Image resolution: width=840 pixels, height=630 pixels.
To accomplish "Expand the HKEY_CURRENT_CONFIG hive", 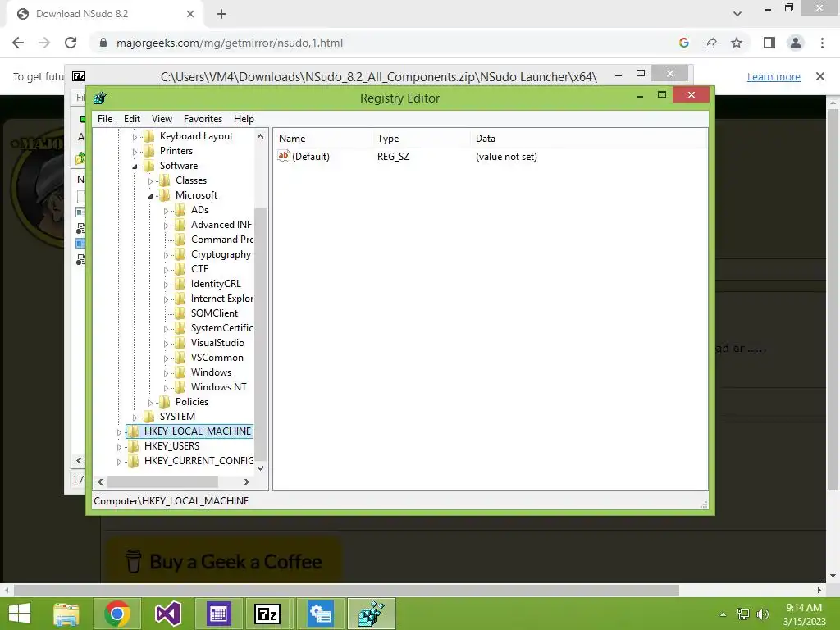I will (x=119, y=461).
